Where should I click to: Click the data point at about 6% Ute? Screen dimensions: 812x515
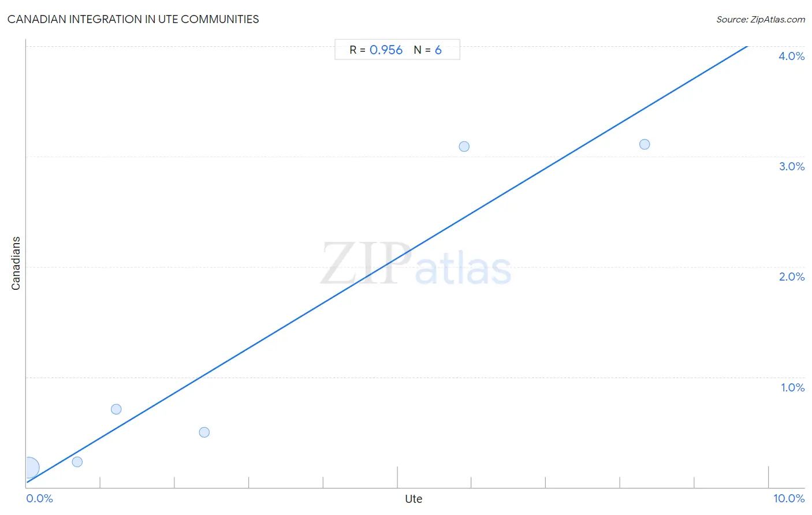tap(464, 147)
